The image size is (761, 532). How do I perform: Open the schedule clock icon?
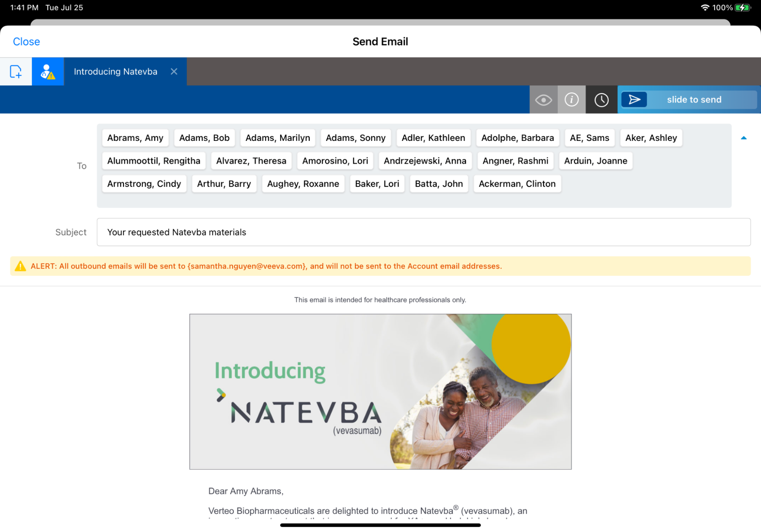coord(601,100)
